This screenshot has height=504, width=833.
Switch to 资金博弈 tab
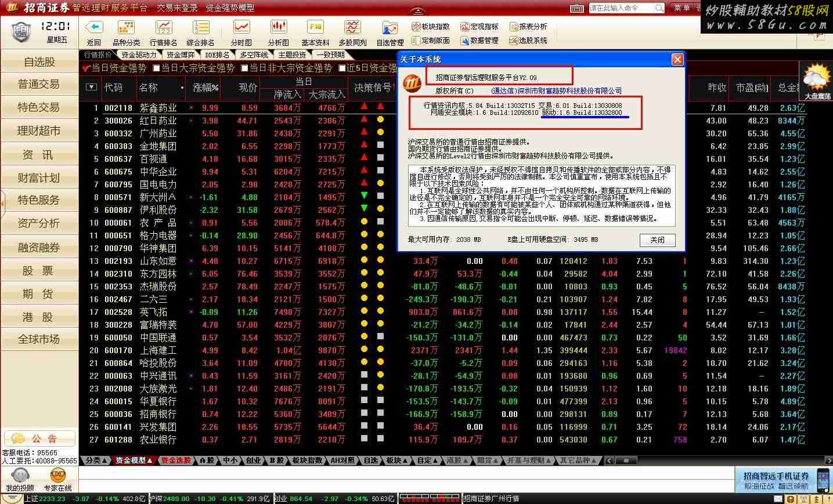(x=181, y=55)
